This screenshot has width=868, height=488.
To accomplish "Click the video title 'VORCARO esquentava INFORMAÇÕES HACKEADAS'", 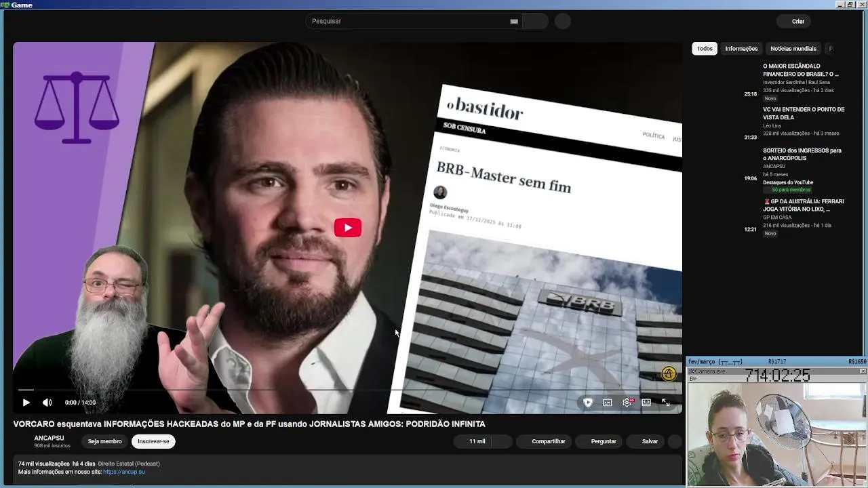I will [x=249, y=424].
